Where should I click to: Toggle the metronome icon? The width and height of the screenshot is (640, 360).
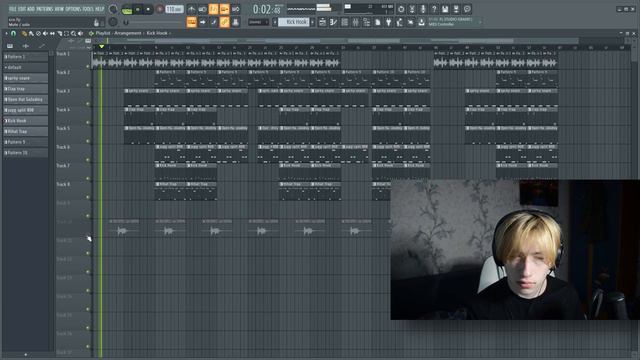pos(191,9)
